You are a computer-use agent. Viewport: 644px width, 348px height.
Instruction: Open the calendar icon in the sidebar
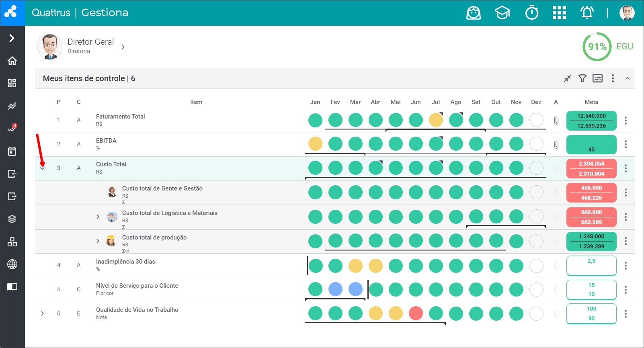point(12,151)
